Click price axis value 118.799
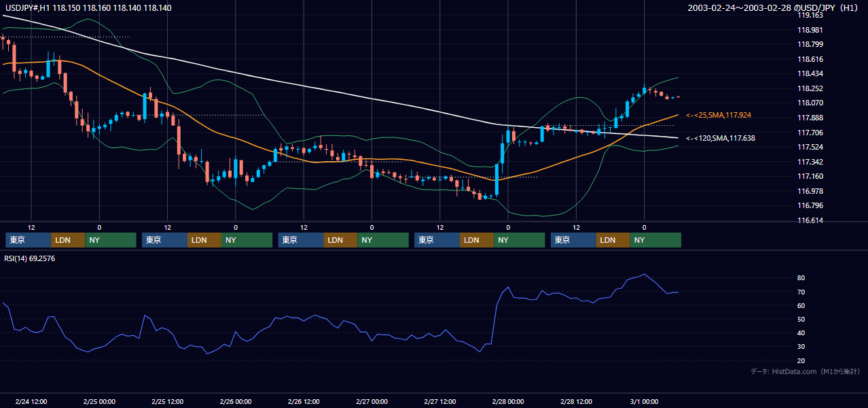 coord(810,44)
